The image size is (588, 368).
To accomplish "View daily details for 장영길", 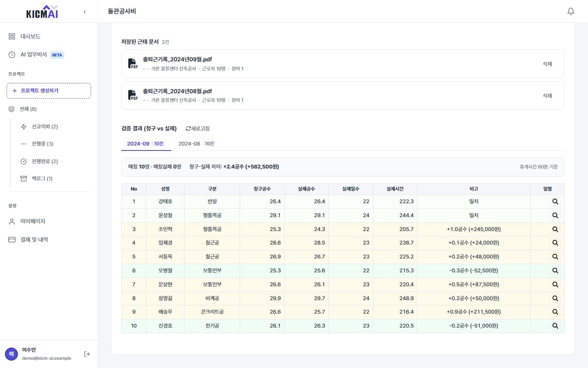I will [x=555, y=298].
